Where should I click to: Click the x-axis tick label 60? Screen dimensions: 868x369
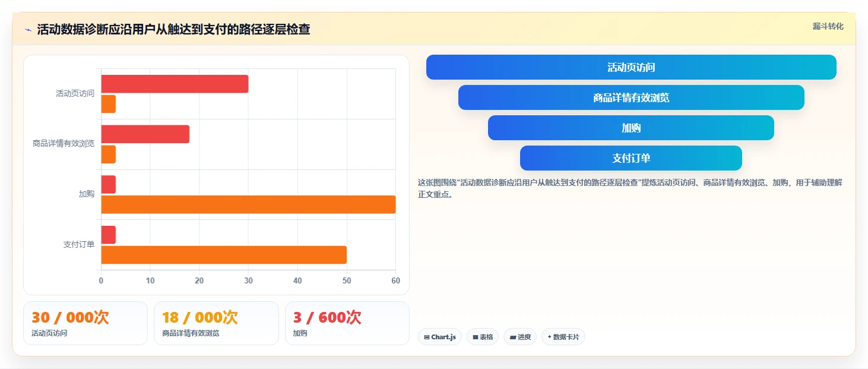395,280
